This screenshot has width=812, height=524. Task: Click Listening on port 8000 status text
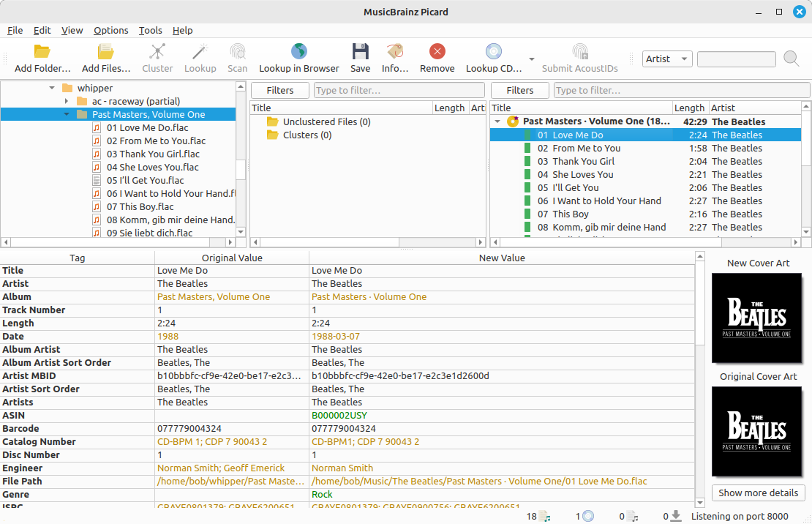[740, 516]
